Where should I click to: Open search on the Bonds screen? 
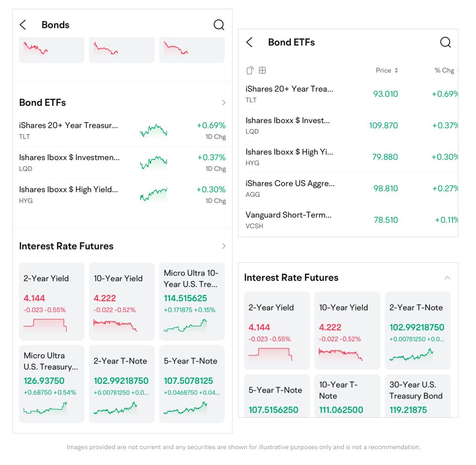click(x=219, y=25)
